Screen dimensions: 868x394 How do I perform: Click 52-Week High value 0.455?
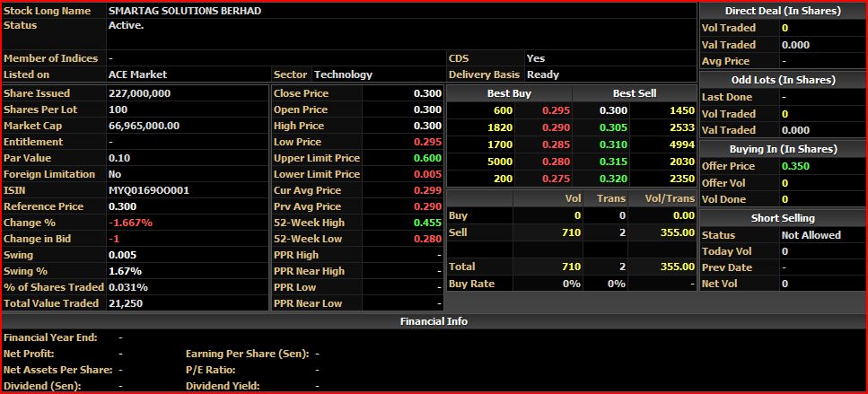[428, 223]
